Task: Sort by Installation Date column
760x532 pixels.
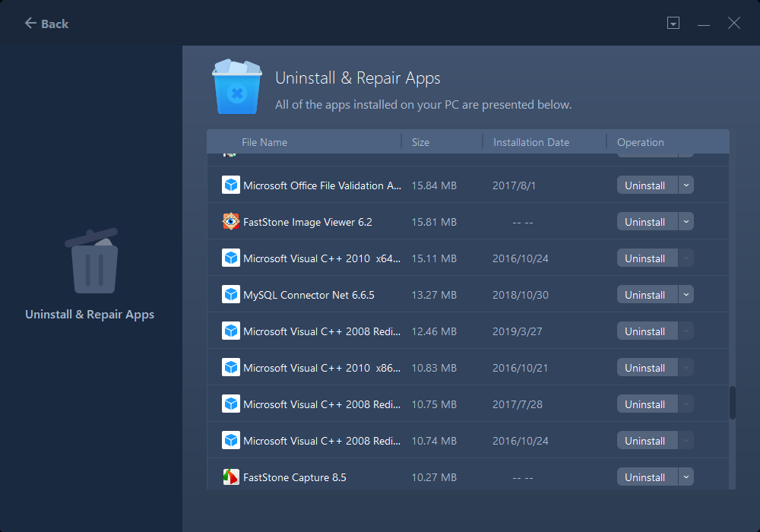Action: click(530, 142)
